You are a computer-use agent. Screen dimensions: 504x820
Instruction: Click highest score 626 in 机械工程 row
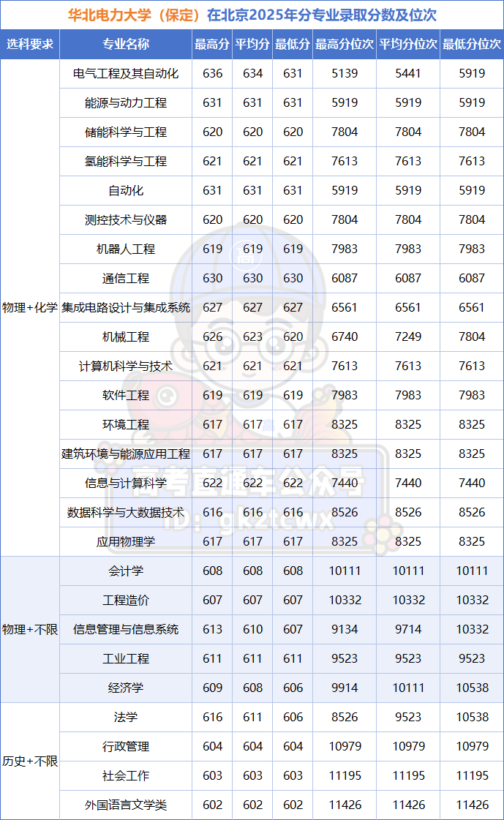[x=212, y=337]
